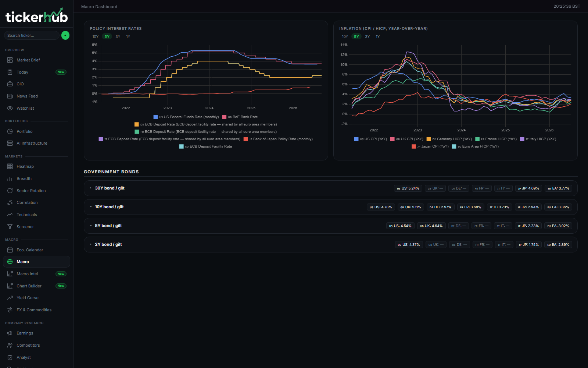Click the UK: 4.64% 5Y yield chip
This screenshot has height=368, width=588.
[431, 226]
